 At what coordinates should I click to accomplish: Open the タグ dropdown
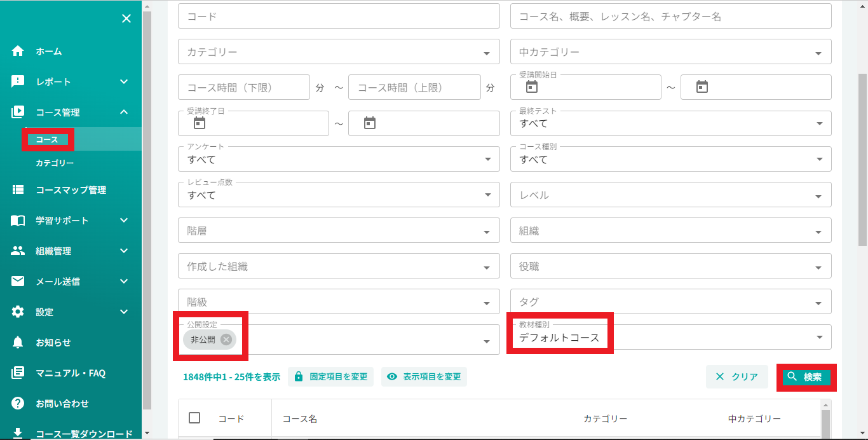pos(671,301)
